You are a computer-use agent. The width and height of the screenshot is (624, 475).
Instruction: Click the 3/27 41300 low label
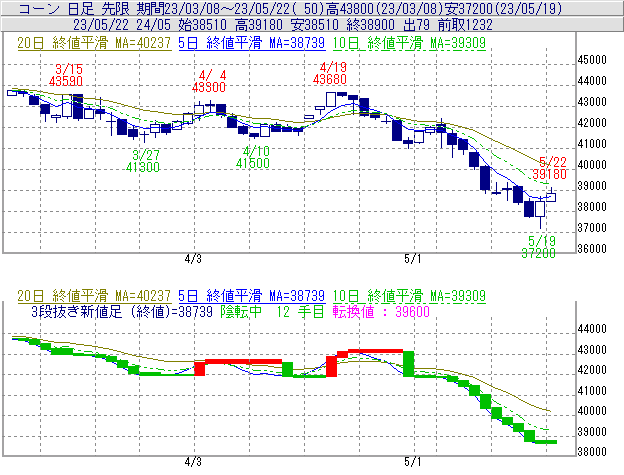pyautogui.click(x=143, y=161)
